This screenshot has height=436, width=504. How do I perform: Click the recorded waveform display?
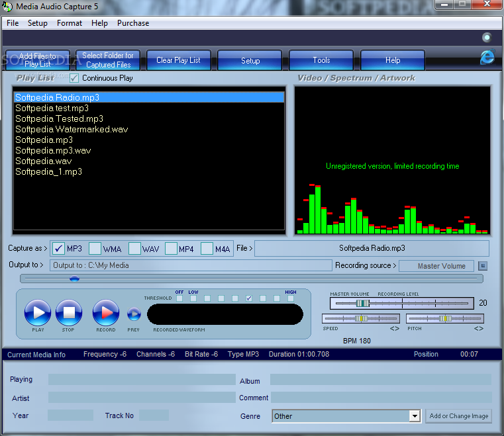[225, 314]
